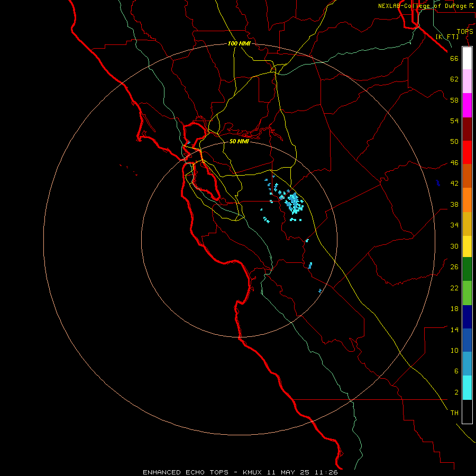Click the "11:26" time in the footer
This screenshot has width=476, height=476.
[x=326, y=472]
